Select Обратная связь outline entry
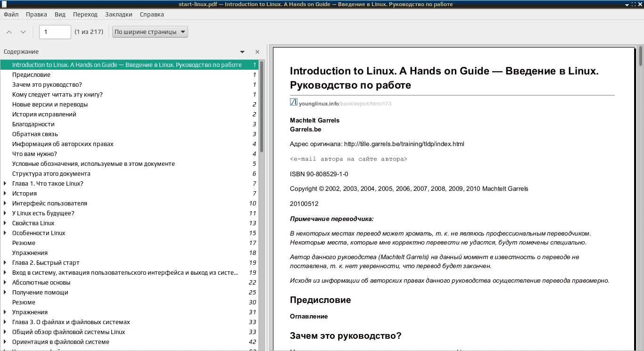 130,134
